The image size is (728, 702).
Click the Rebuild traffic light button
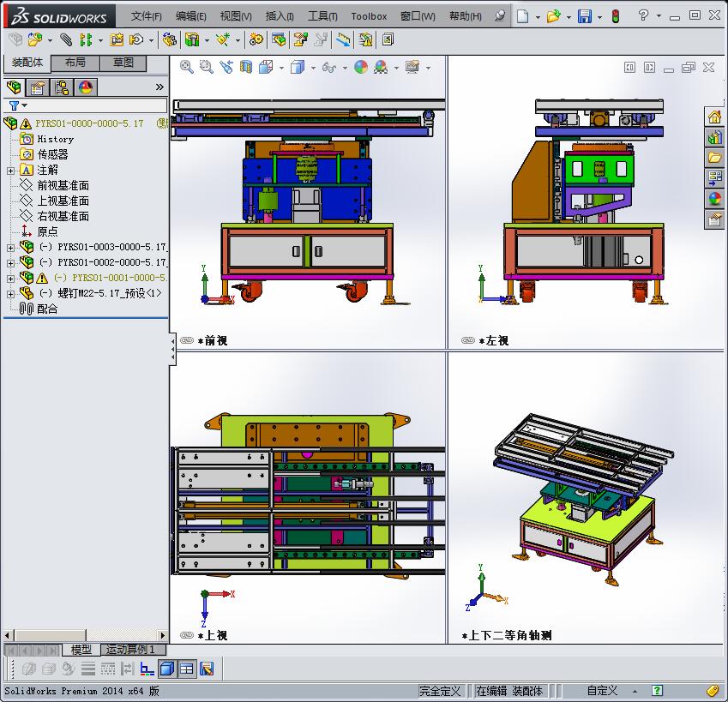(x=616, y=16)
